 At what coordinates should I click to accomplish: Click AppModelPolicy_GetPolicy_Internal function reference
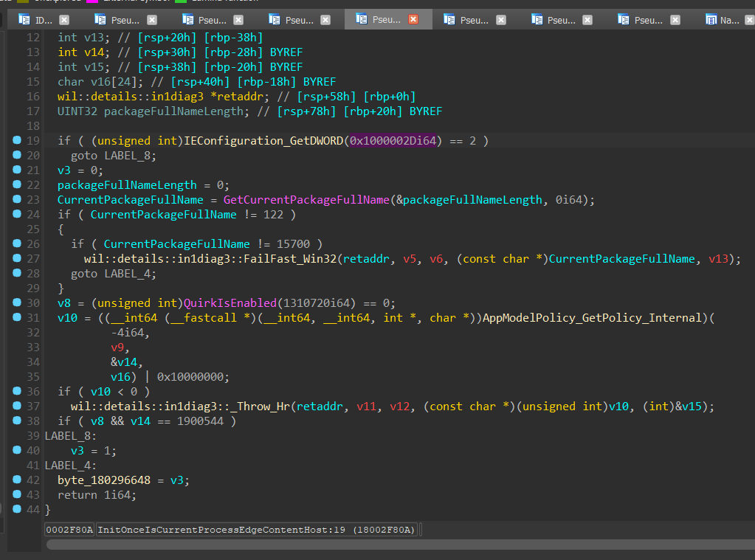(592, 318)
